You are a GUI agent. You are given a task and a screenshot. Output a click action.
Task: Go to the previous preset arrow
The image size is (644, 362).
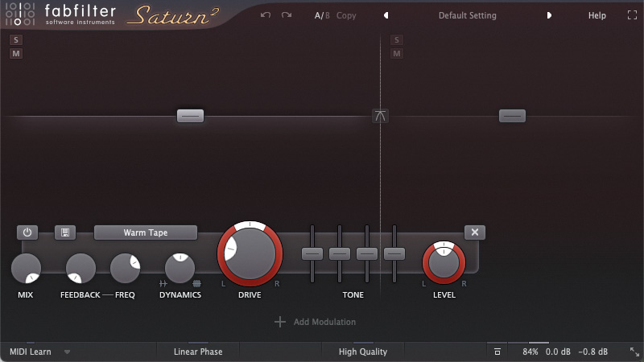[386, 15]
